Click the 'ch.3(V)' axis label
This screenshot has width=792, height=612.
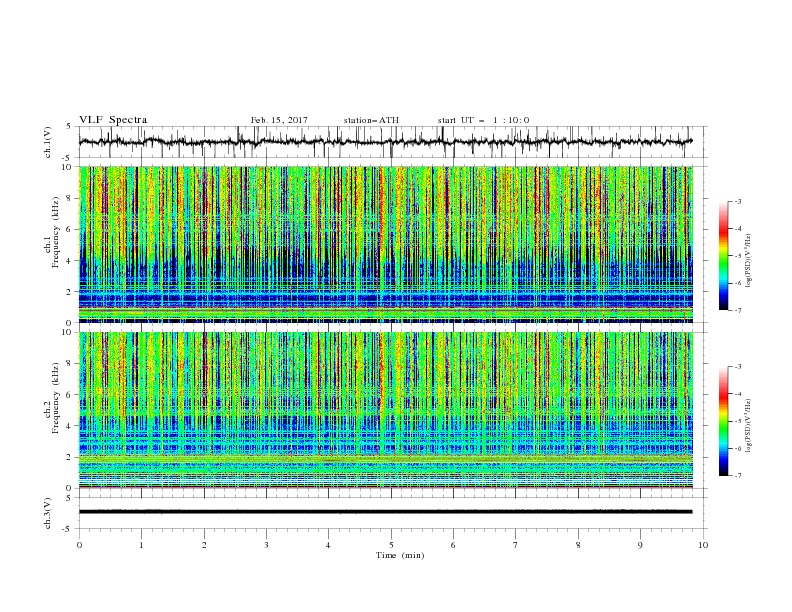[x=48, y=513]
